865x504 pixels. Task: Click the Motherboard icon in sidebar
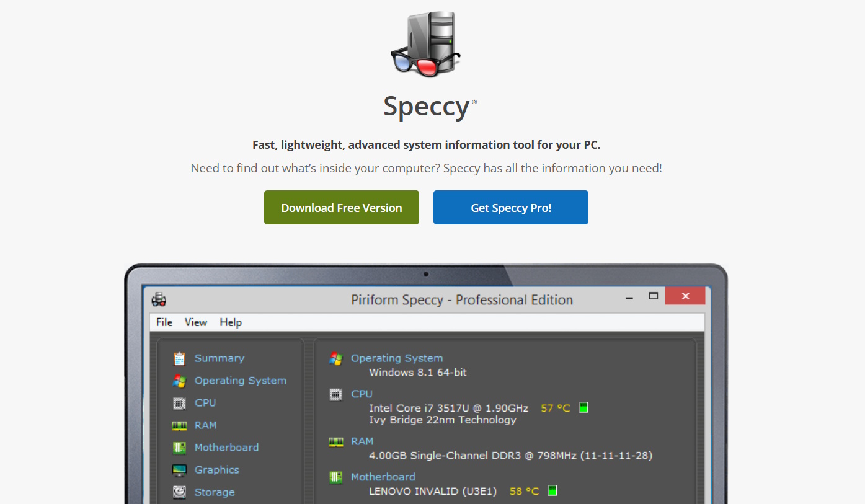179,448
